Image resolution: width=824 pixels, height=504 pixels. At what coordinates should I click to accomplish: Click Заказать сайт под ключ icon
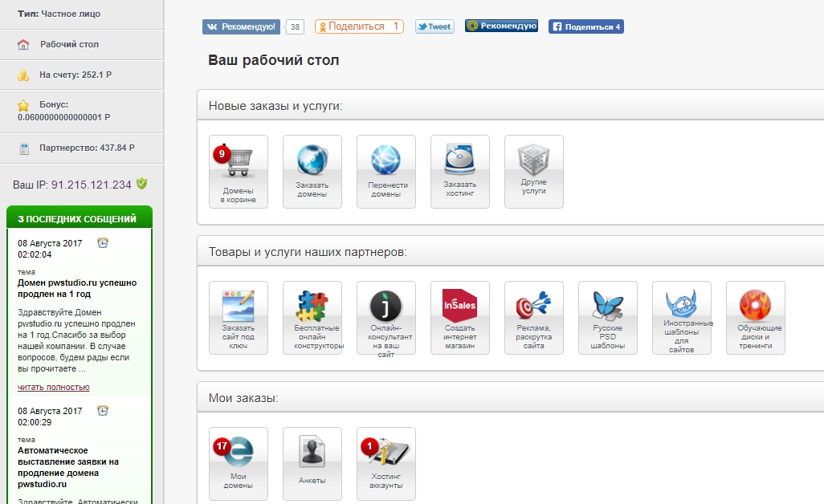(x=238, y=317)
